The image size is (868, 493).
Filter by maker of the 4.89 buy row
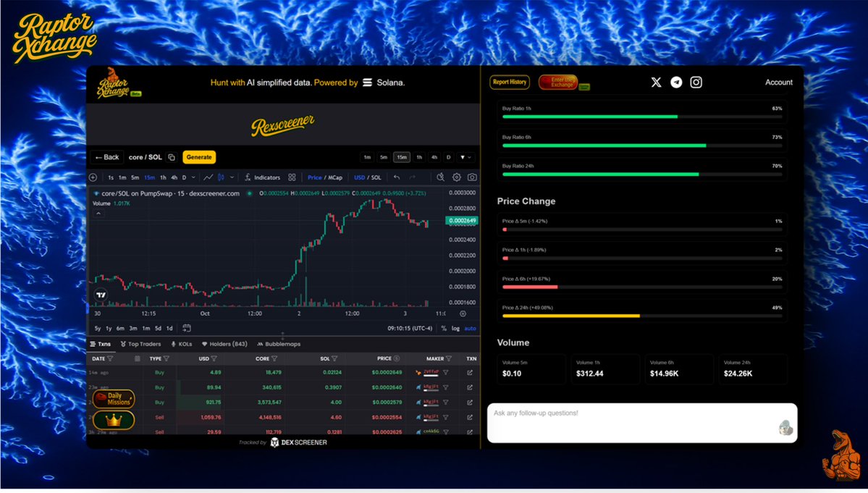tap(446, 373)
